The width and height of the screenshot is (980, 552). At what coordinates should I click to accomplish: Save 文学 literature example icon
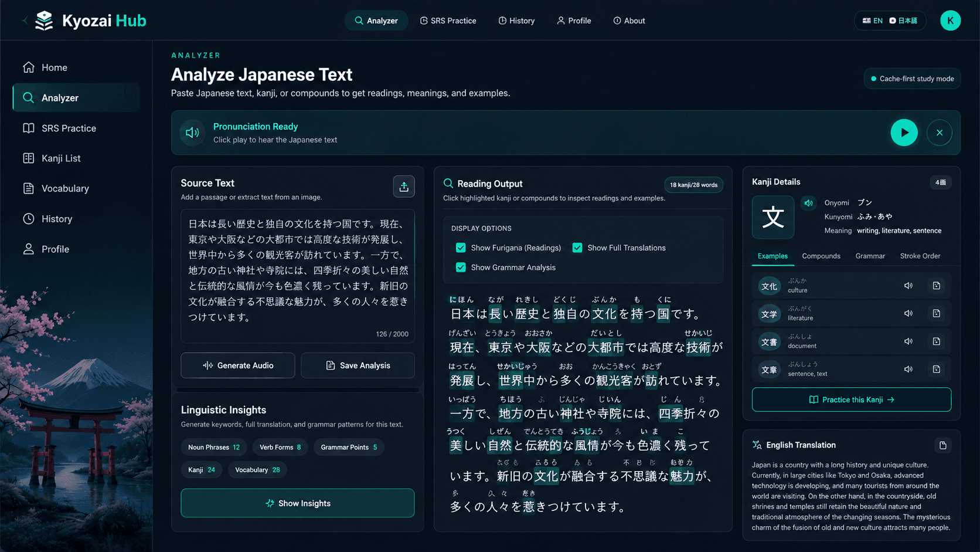click(x=936, y=313)
